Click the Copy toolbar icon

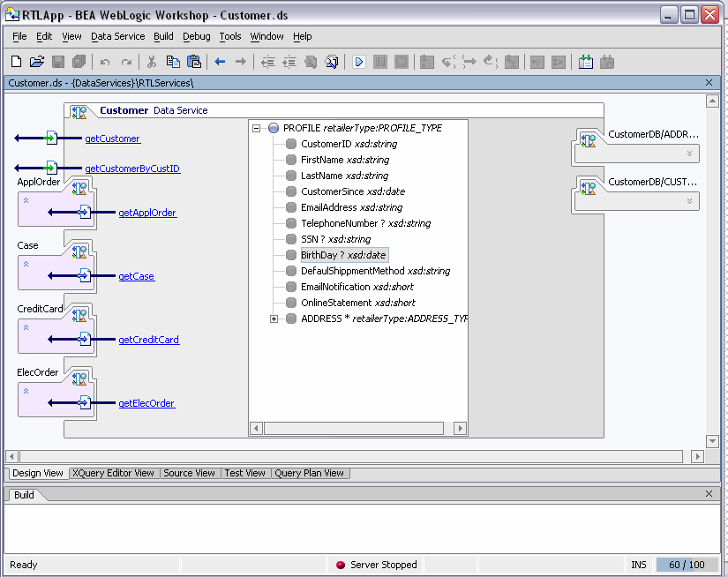tap(173, 62)
